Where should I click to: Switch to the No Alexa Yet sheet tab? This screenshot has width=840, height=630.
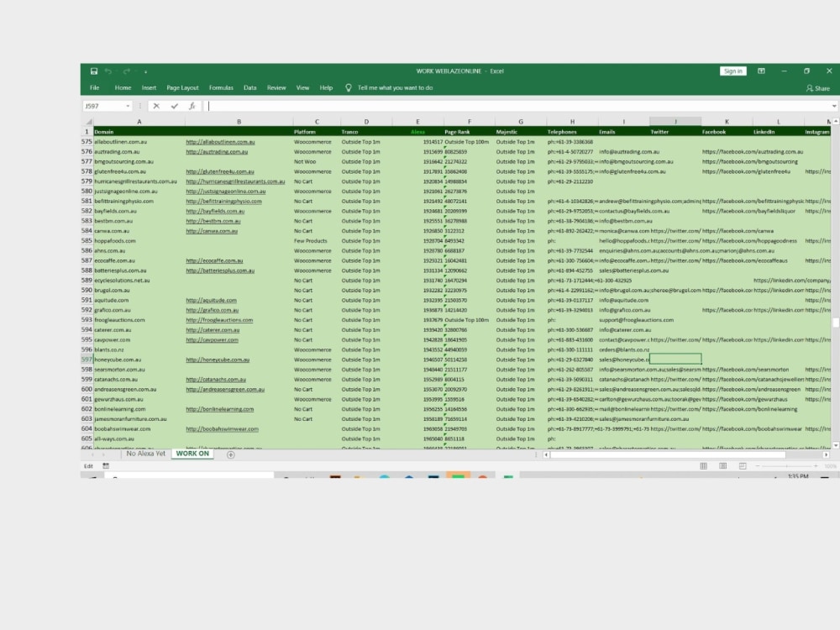144,453
